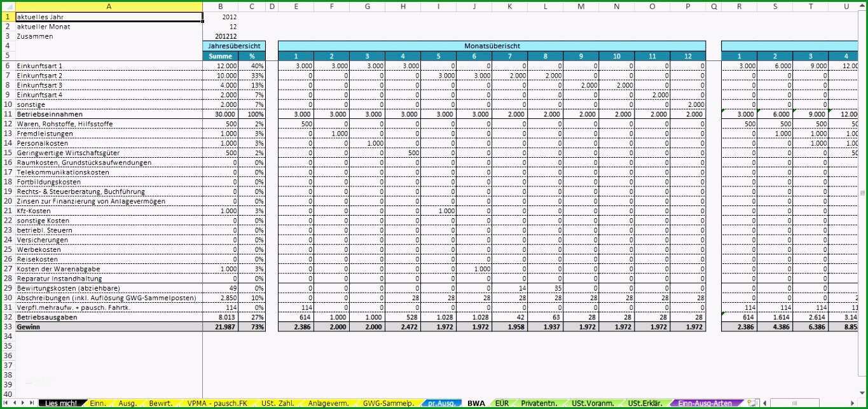Open the Privatentn. sheet tab

tap(539, 403)
